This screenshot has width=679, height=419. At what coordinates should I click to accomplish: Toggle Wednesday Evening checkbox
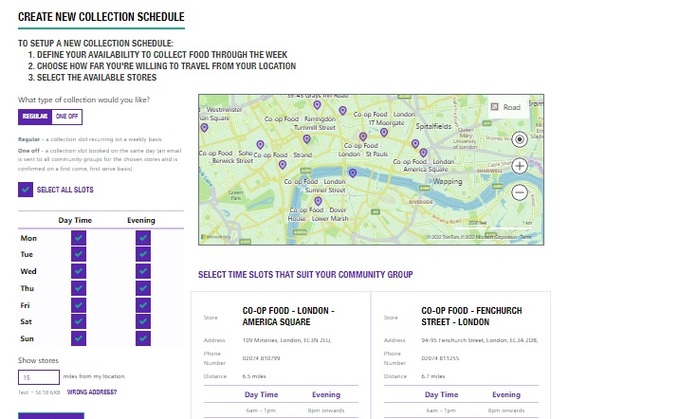143,271
